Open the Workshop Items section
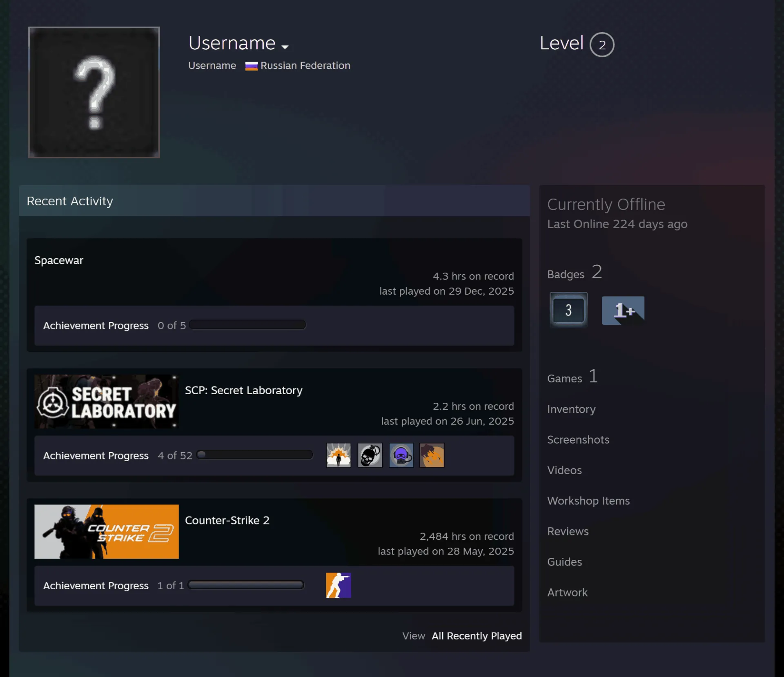 pos(588,501)
